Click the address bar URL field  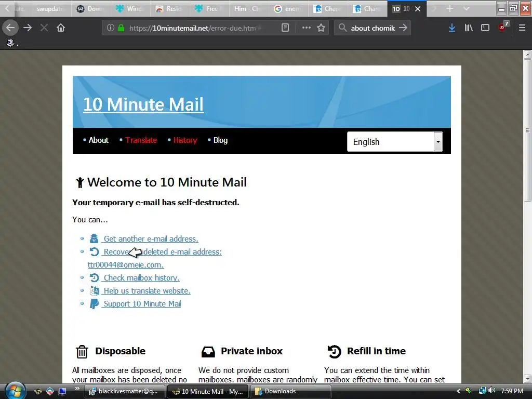[195, 28]
